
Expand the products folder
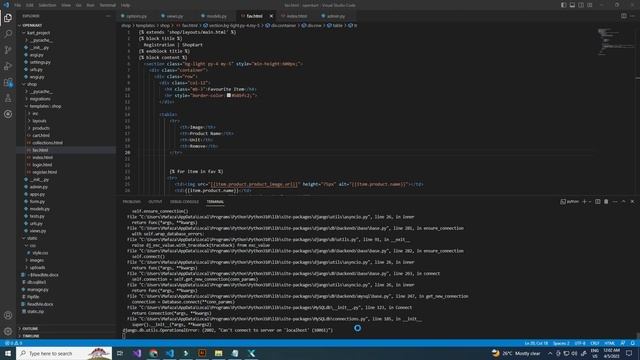[x=41, y=128]
